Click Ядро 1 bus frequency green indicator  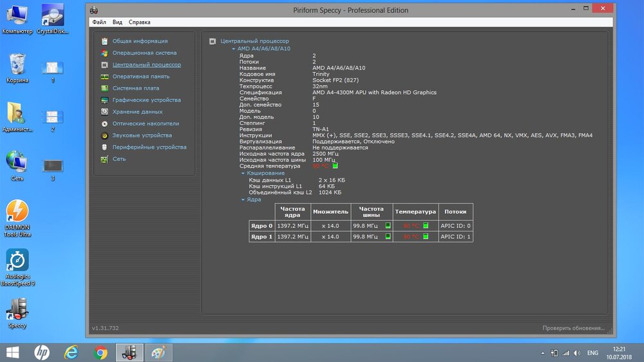click(x=388, y=236)
